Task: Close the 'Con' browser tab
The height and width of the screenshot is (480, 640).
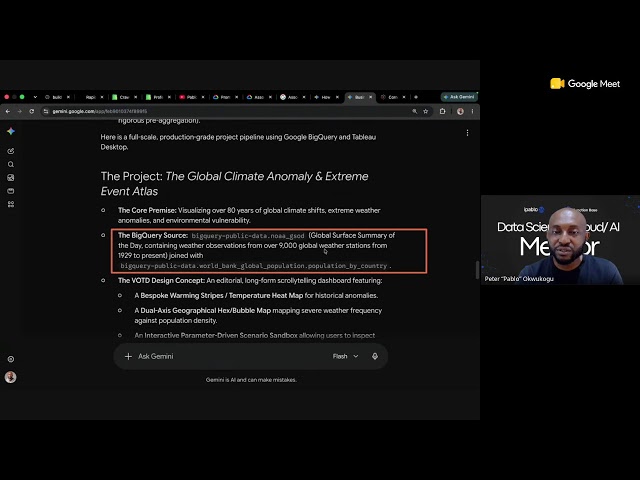Action: click(404, 97)
